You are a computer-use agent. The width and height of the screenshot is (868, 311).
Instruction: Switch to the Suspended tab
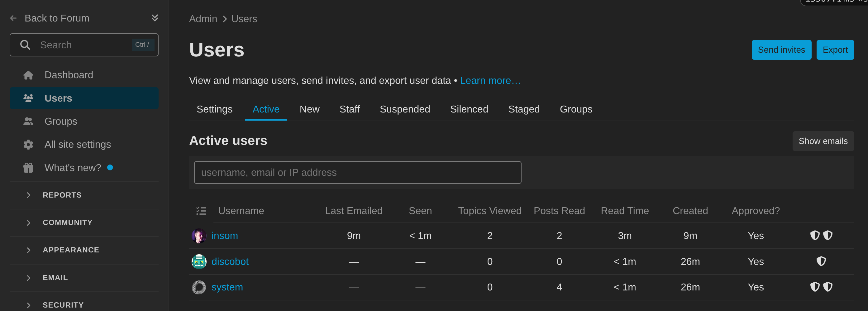tap(405, 109)
